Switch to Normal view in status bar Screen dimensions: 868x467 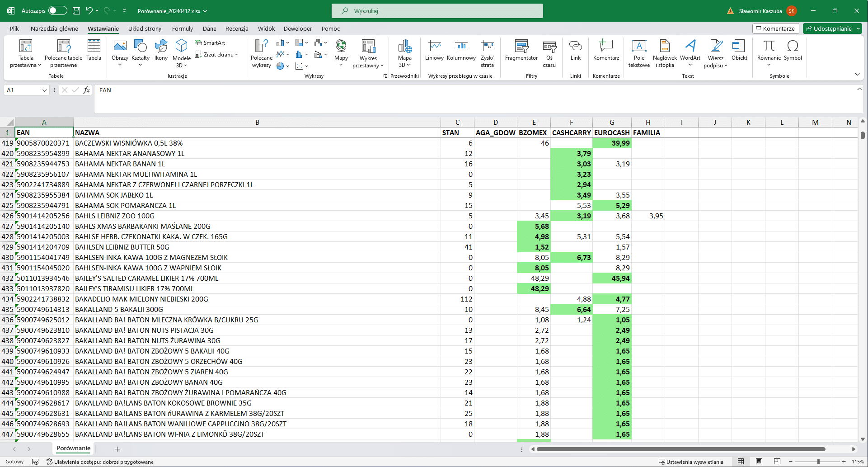741,462
